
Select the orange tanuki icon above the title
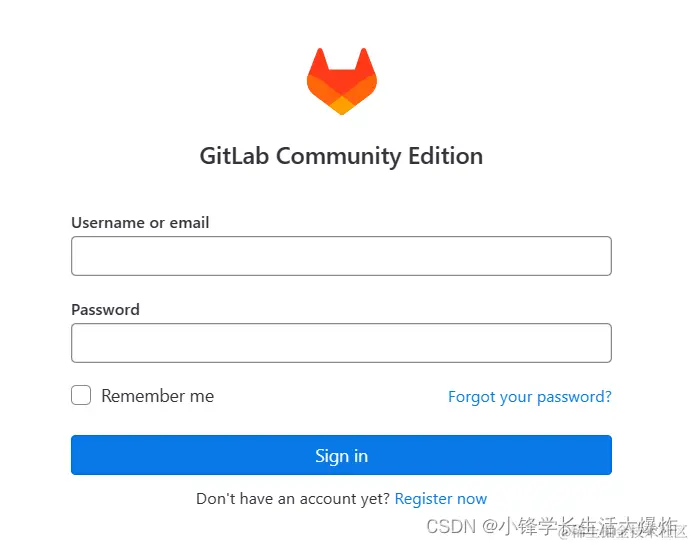click(x=342, y=81)
